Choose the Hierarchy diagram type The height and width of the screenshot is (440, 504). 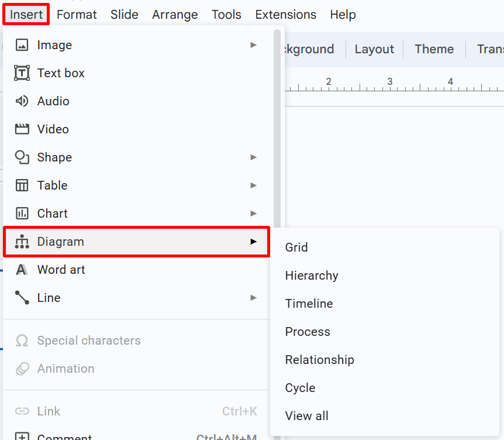tap(312, 275)
